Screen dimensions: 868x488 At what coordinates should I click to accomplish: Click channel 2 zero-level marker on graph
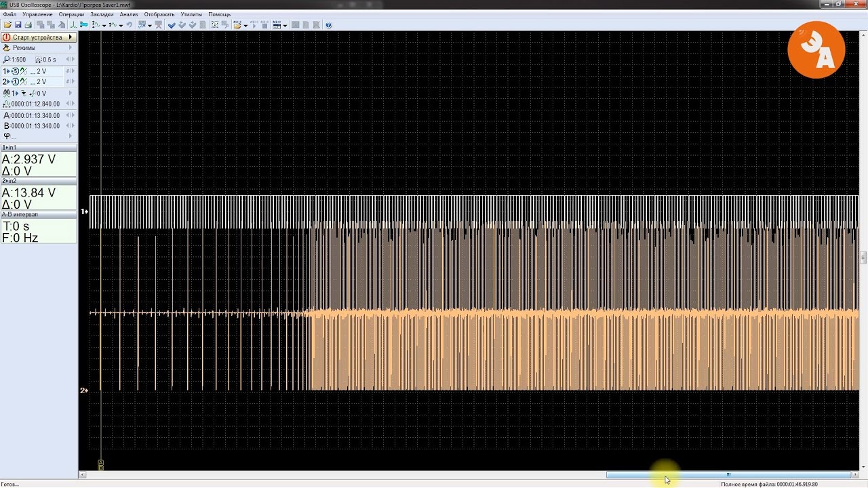pos(84,390)
